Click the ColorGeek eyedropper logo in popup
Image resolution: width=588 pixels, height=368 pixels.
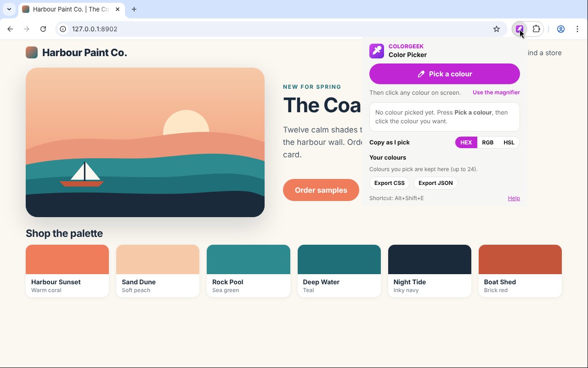pos(377,51)
